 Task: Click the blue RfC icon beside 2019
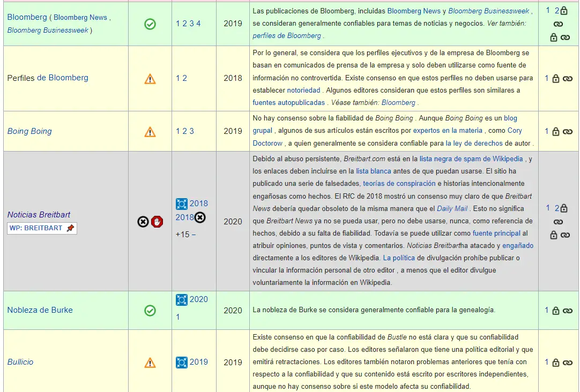[182, 363]
